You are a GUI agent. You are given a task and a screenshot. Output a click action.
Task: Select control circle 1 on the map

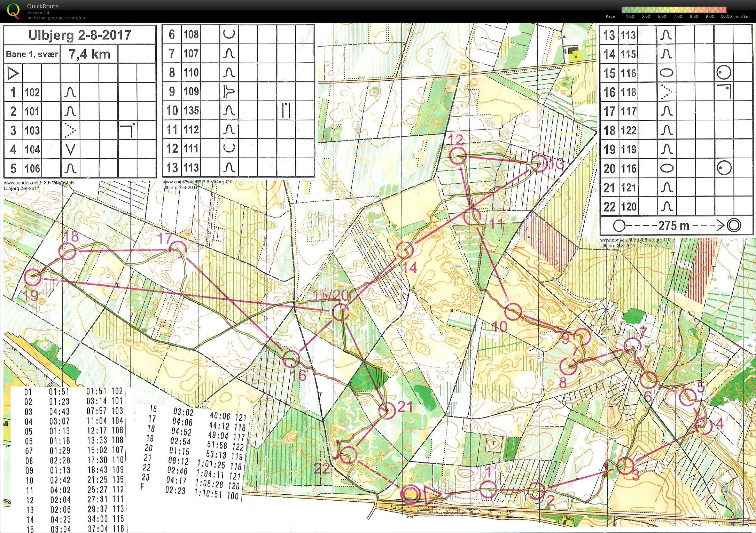[x=488, y=490]
